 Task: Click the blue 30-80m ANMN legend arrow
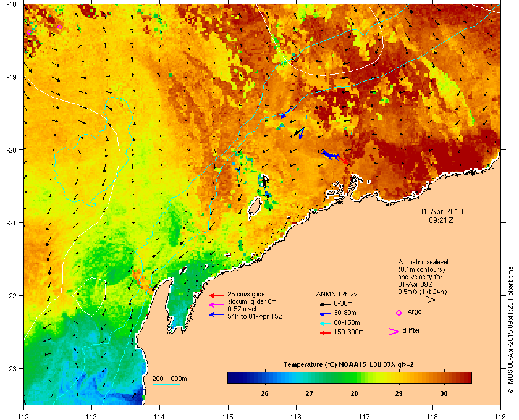tap(325, 314)
